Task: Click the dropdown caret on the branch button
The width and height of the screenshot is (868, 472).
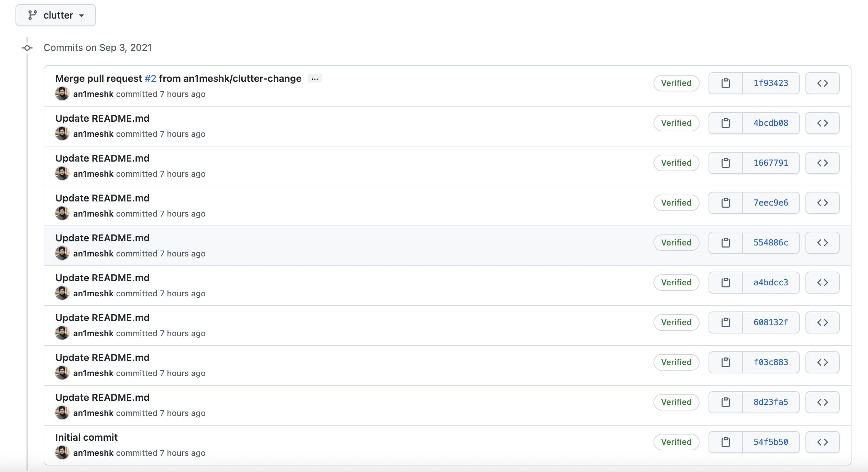Action: (81, 15)
